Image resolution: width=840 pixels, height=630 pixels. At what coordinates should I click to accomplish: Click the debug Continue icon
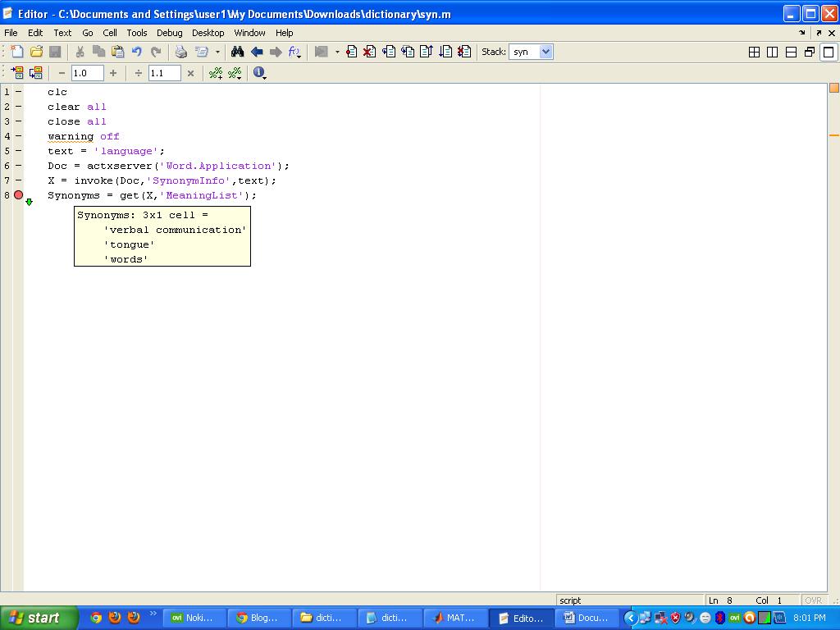coord(445,52)
